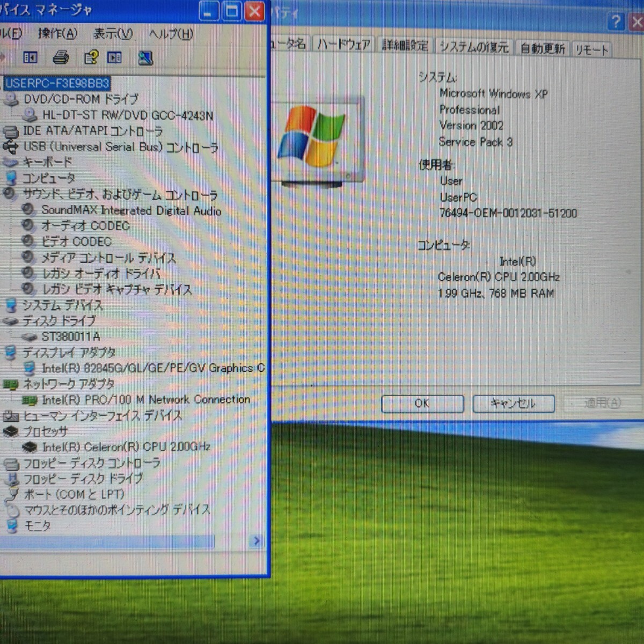This screenshot has width=644, height=644.
Task: Click the HL-DT-ST RW/DVD GCC-4243N drive icon
Action: point(30,115)
